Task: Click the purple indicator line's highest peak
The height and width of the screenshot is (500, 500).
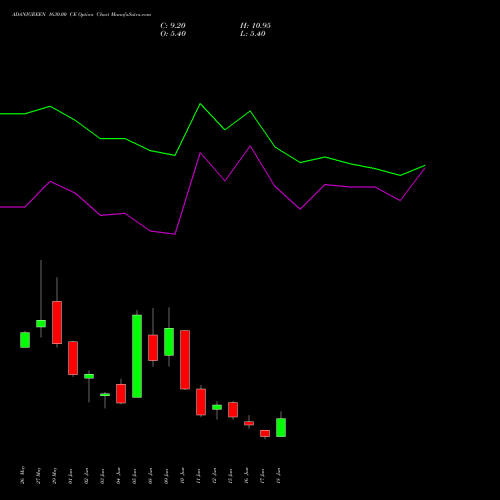Action: coord(250,146)
